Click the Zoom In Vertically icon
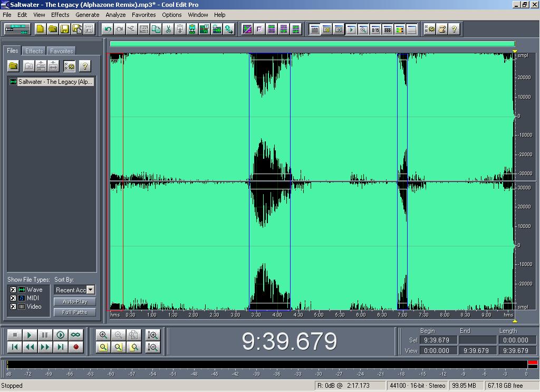 click(153, 335)
